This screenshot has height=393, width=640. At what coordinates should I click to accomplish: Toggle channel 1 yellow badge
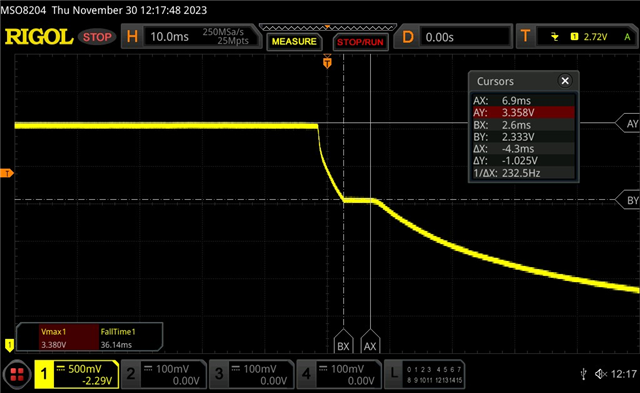44,374
